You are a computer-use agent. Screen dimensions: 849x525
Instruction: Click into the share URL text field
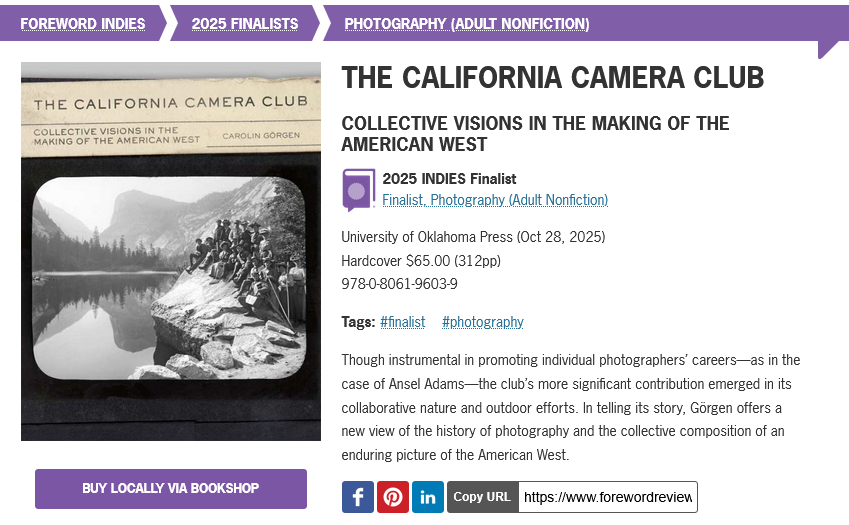point(607,497)
